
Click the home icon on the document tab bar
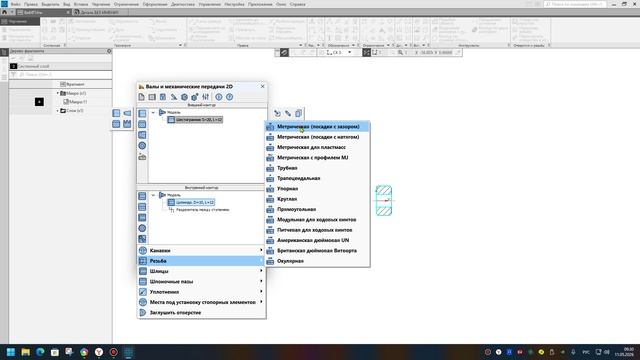pyautogui.click(x=4, y=12)
